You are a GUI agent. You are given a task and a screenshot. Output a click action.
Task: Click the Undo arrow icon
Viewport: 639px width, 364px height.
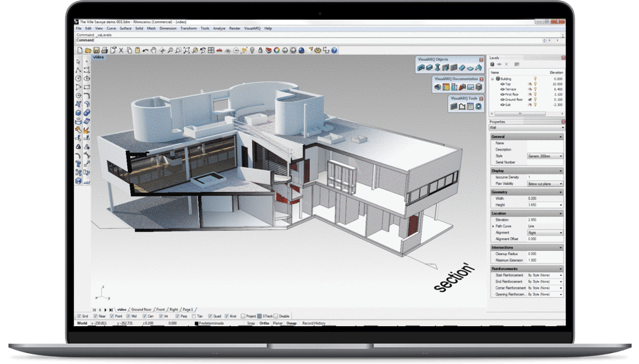[x=145, y=51]
